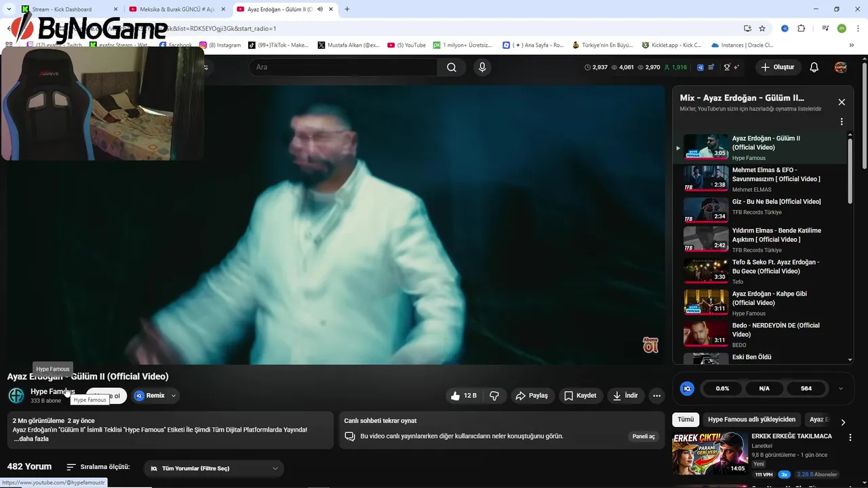The width and height of the screenshot is (868, 488).
Task: Open the browser extensions puzzle icon
Action: click(x=801, y=28)
